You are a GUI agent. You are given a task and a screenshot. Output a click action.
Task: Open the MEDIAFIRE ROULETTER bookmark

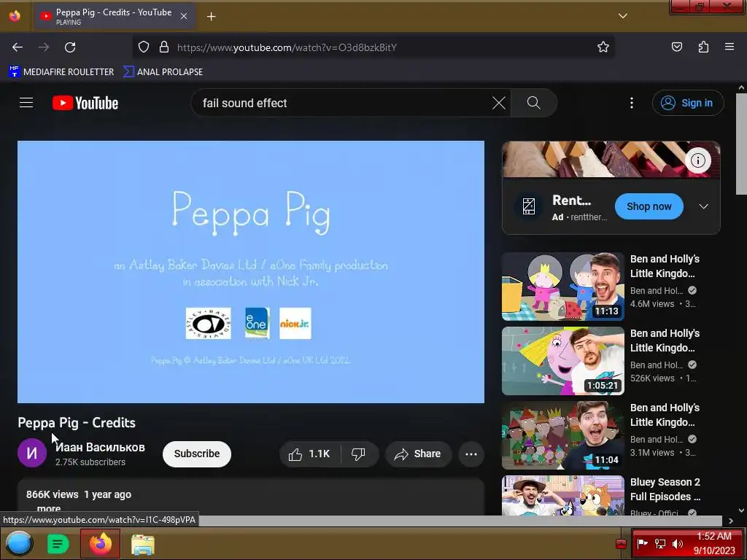61,72
